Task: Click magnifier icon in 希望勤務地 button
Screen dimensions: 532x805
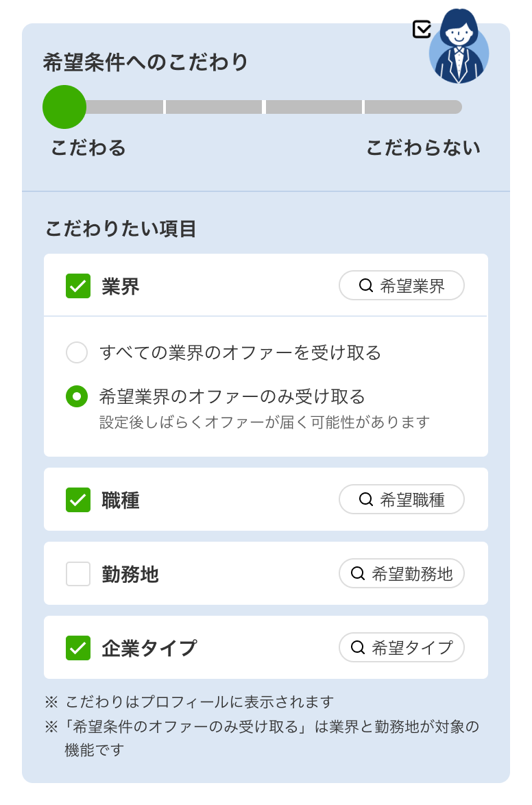Action: (358, 574)
